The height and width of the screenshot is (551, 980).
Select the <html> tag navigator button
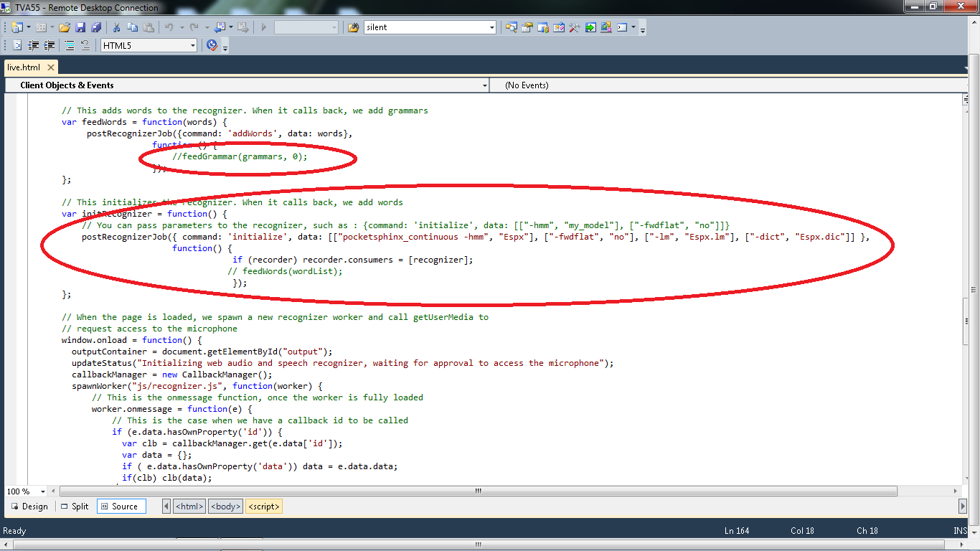(189, 507)
